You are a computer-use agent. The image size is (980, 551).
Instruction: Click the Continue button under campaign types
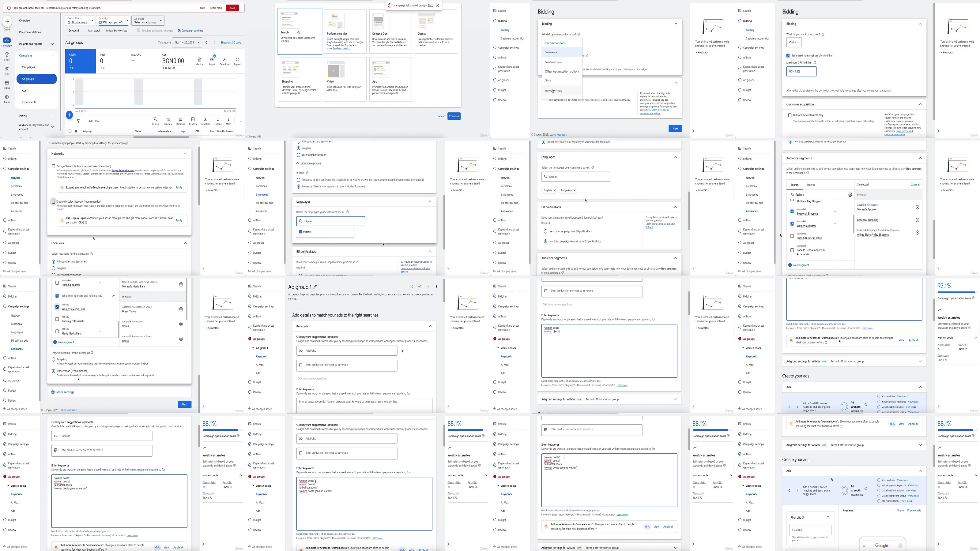pos(454,116)
